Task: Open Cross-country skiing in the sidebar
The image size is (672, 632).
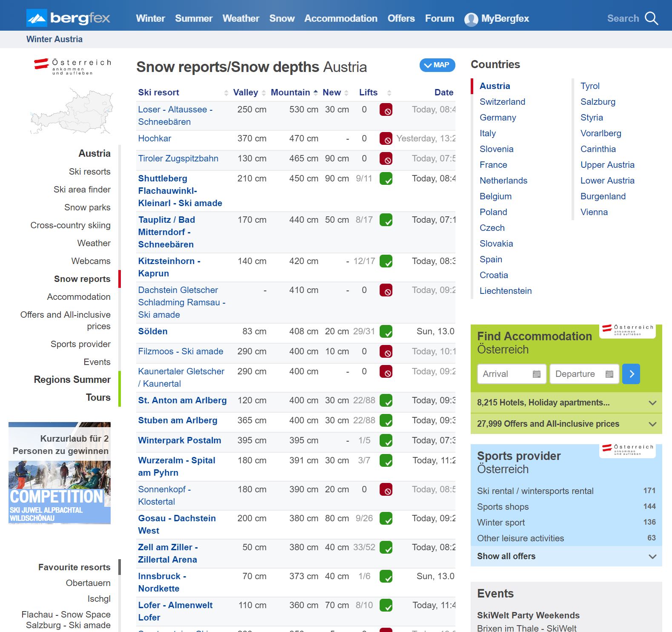Action: tap(70, 225)
